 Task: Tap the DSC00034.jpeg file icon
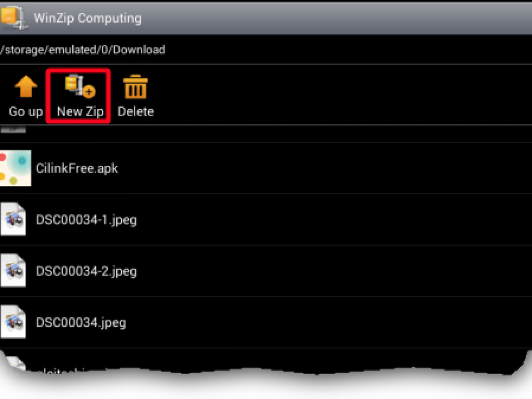click(13, 322)
